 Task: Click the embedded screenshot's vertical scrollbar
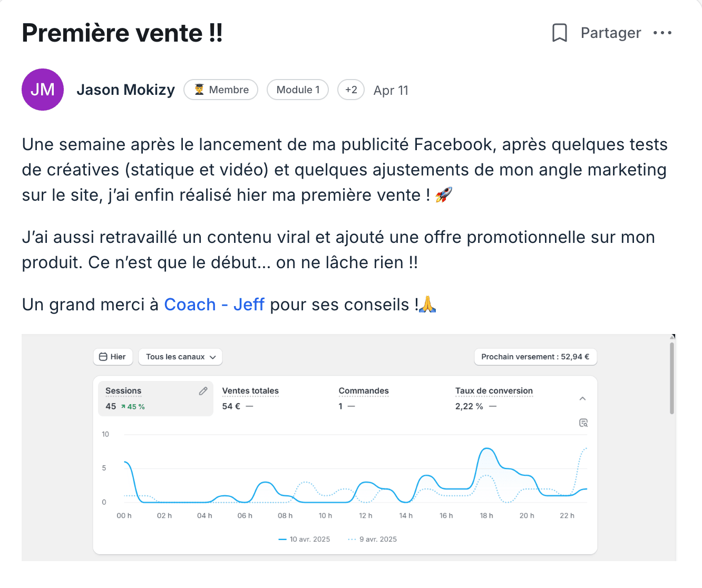tap(672, 378)
